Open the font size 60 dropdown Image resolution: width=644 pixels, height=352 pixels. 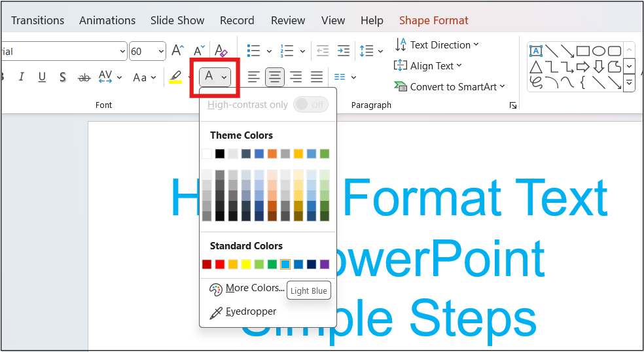pos(160,51)
